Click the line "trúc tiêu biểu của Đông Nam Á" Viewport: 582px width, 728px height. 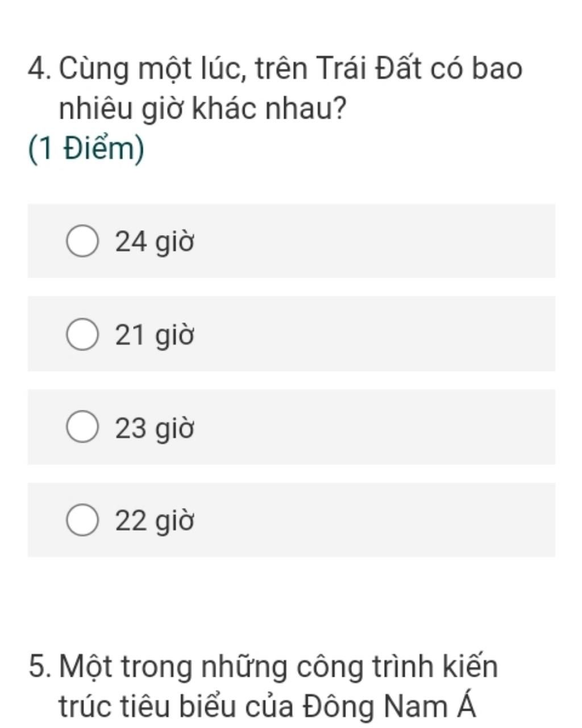point(267,706)
